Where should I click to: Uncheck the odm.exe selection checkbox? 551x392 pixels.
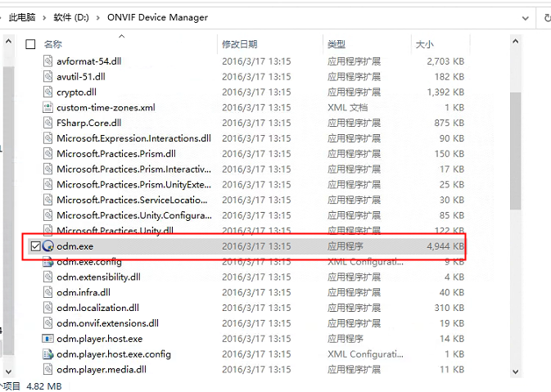click(35, 246)
